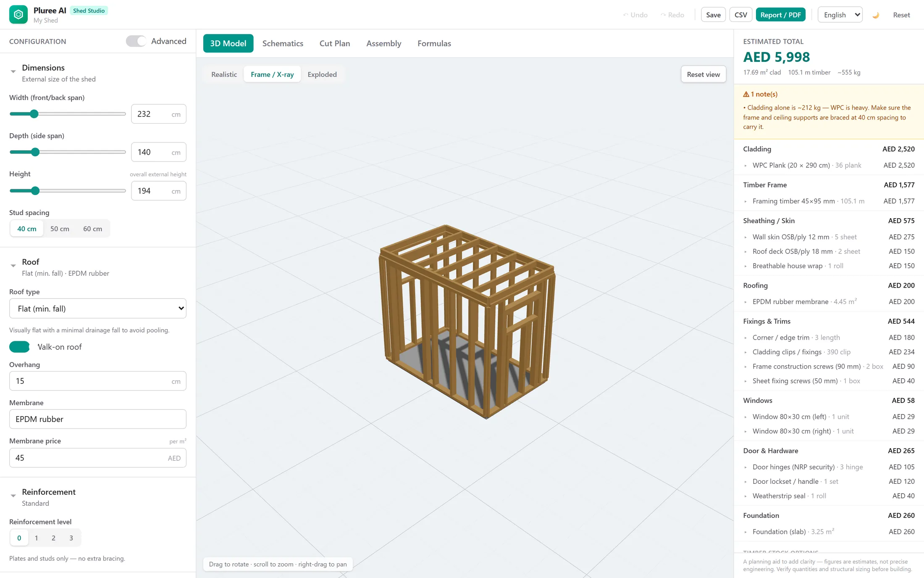Switch to Exploded view mode
The width and height of the screenshot is (924, 578).
click(322, 74)
